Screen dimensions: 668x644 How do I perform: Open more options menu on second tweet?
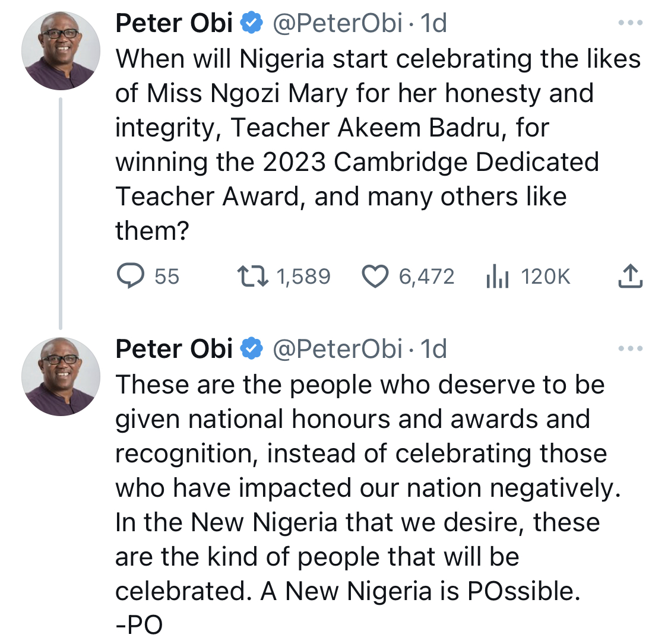(x=631, y=348)
